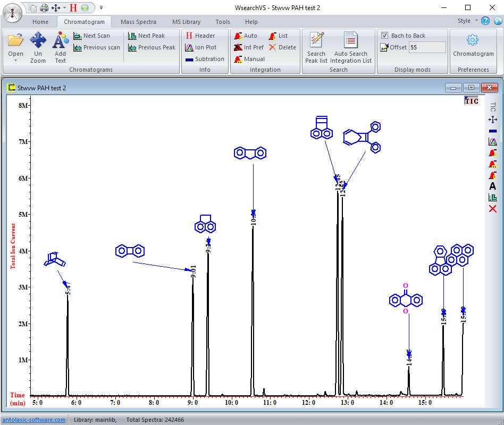Click the Offset value input field
Screen dimensions: 504x425
point(427,47)
